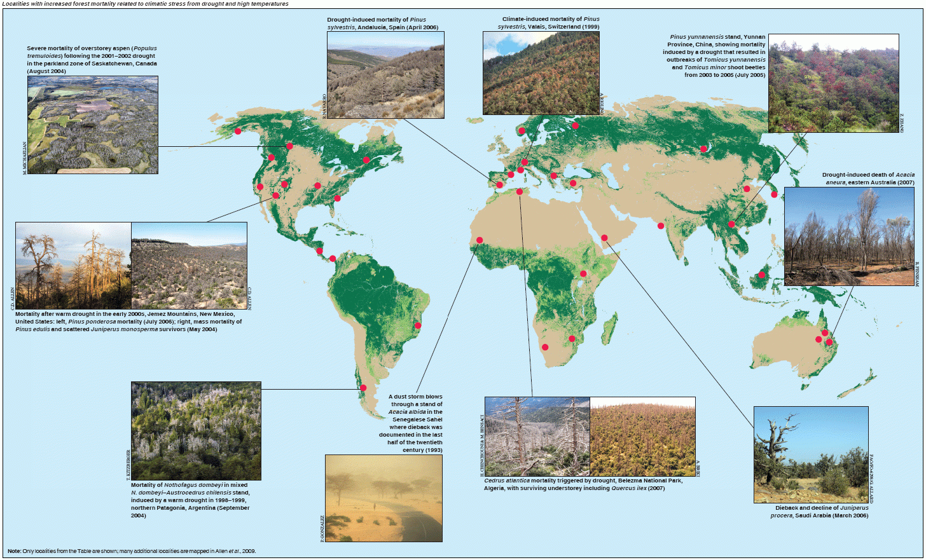Select the red dot in southeastern Brazil
Image resolution: width=926 pixels, height=560 pixels.
click(x=418, y=325)
